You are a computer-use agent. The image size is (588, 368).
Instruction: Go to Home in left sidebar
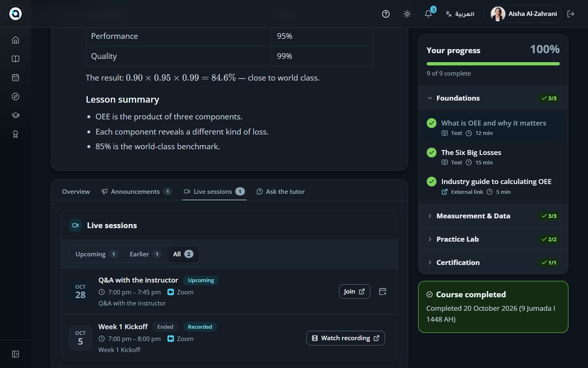[x=16, y=40]
